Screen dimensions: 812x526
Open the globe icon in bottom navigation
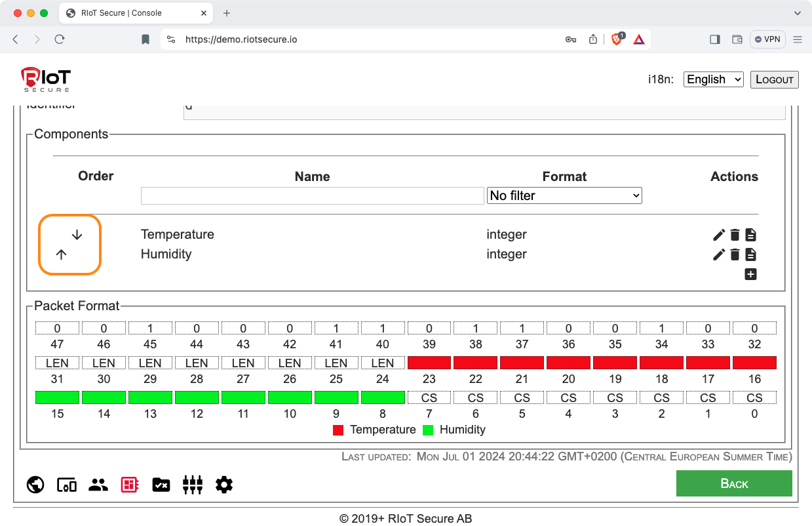tap(35, 485)
